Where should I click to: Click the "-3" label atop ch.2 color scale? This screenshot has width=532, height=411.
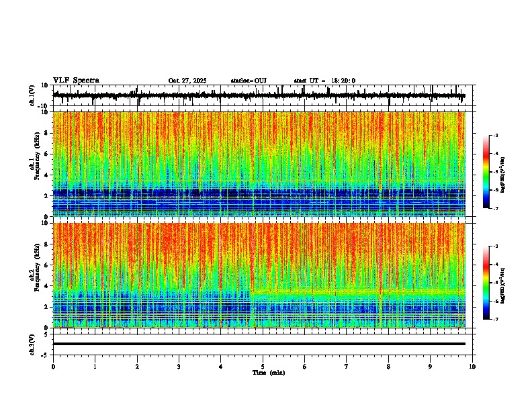[496, 246]
